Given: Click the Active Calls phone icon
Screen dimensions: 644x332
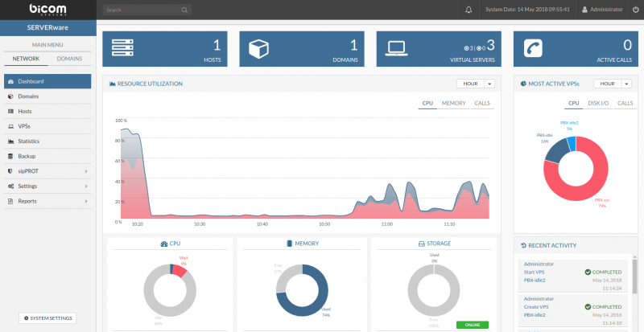Looking at the screenshot, I should coord(533,48).
